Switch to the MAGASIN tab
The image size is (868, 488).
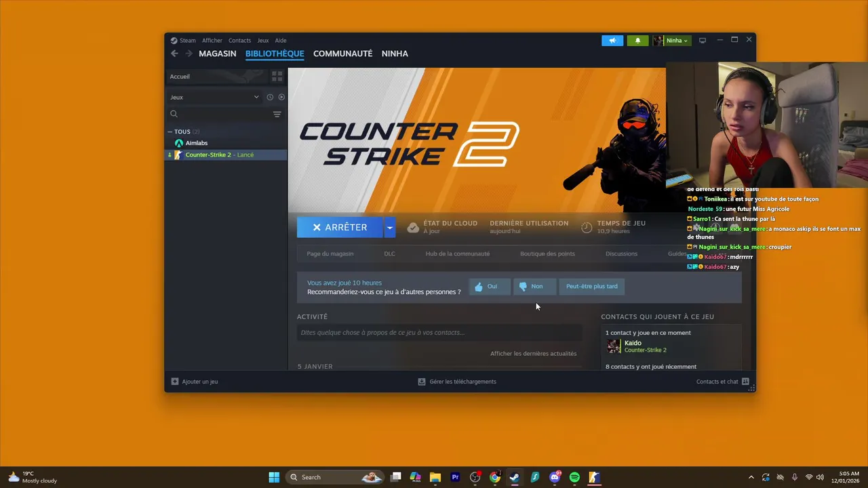218,54
